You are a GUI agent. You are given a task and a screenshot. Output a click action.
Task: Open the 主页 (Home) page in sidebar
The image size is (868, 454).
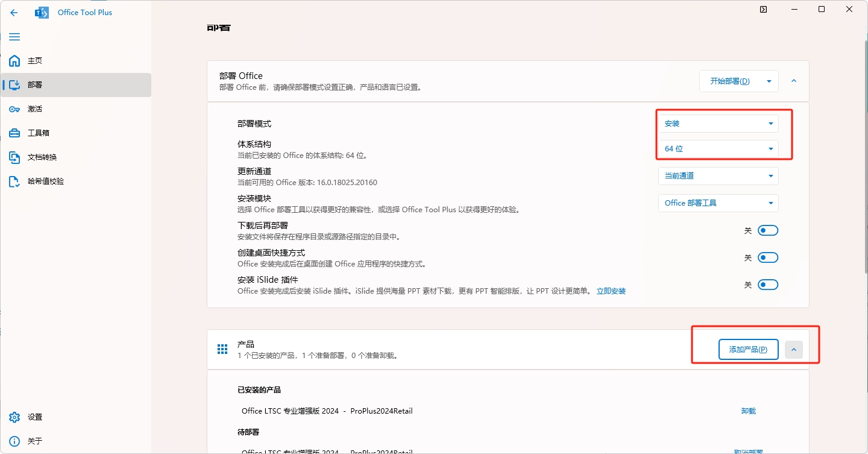[34, 61]
